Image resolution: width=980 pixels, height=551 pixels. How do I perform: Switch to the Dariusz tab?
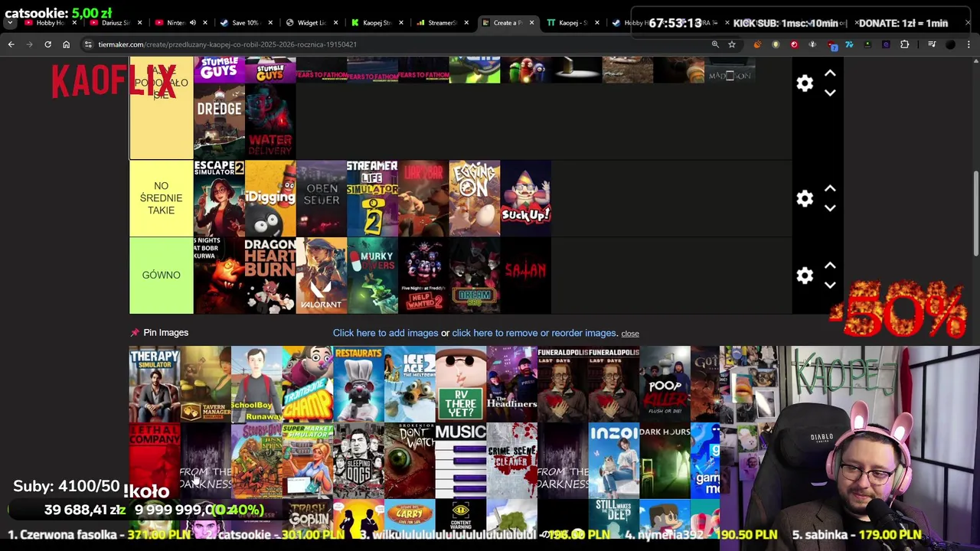coord(115,23)
